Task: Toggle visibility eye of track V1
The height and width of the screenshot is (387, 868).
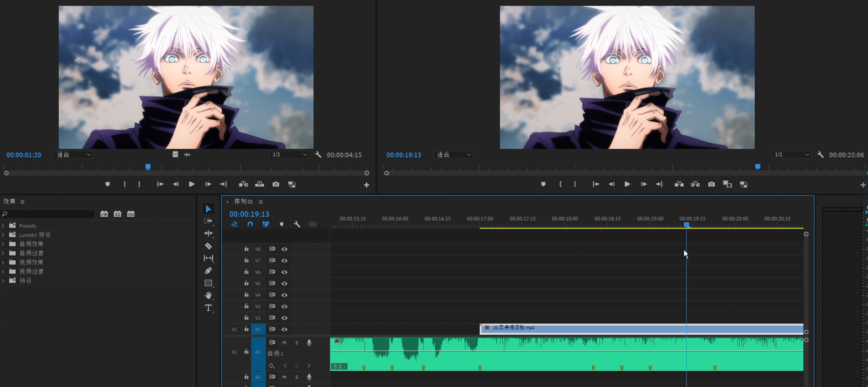Action: (284, 329)
